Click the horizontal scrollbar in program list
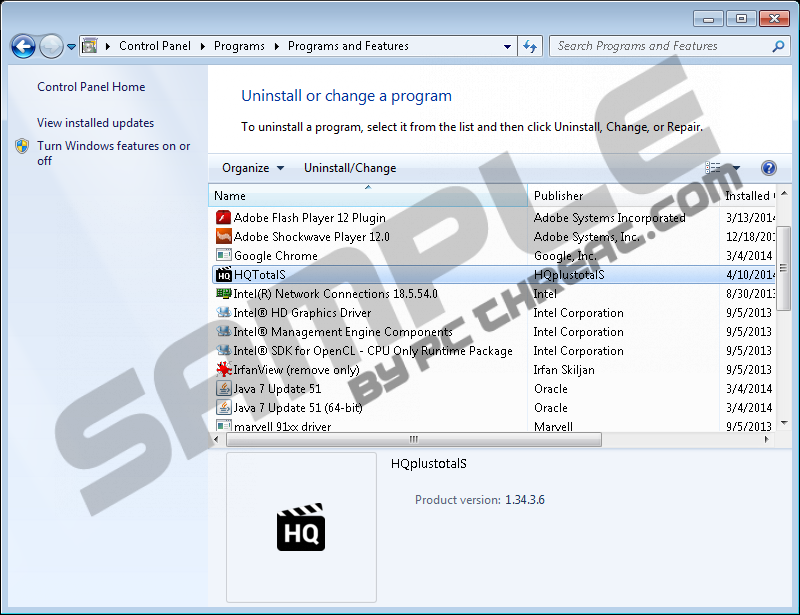Image resolution: width=800 pixels, height=615 pixels. (411, 440)
